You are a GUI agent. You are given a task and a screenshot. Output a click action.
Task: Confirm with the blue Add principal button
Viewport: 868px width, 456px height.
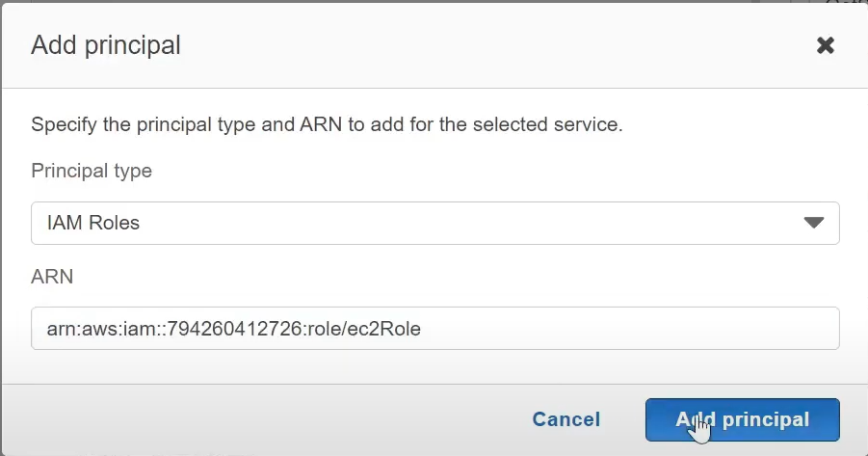pyautogui.click(x=743, y=419)
